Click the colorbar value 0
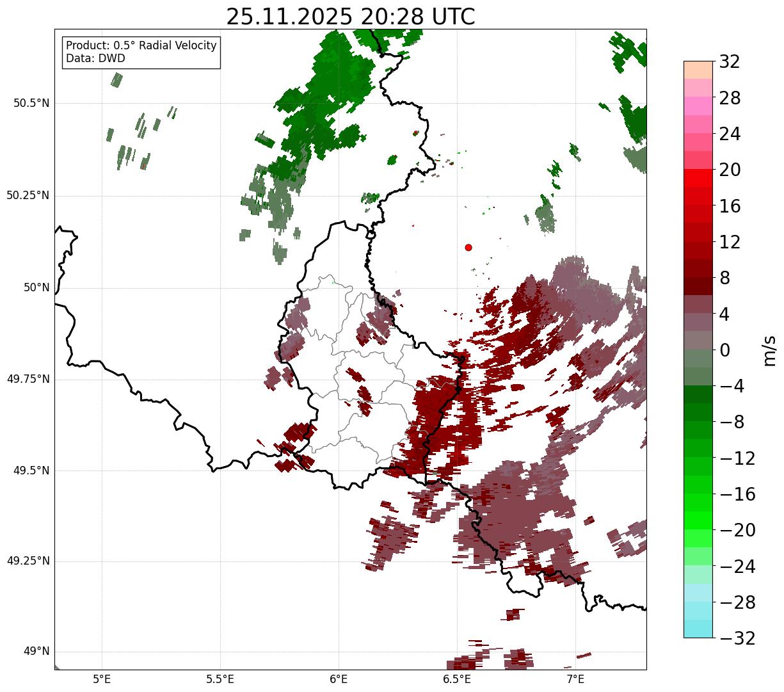 pyautogui.click(x=724, y=350)
